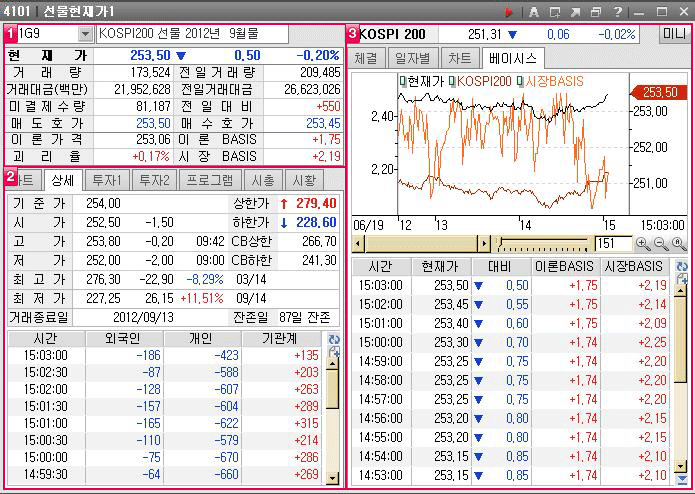Click the add-screen icon in title bar
695x494 pixels.
point(554,12)
